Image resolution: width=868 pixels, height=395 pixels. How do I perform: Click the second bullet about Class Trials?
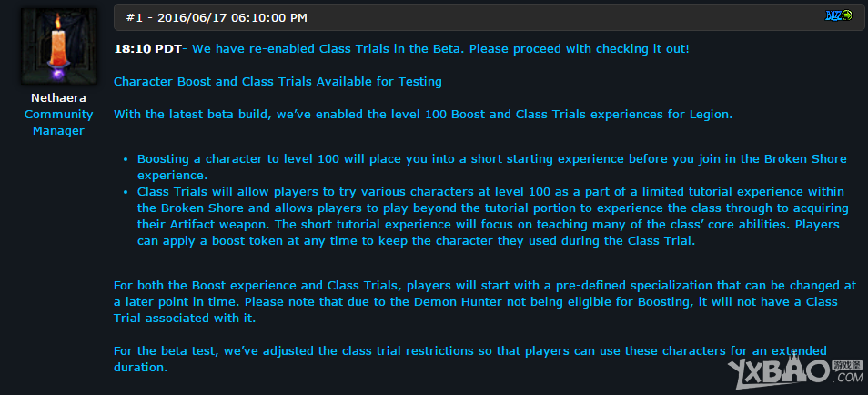click(x=491, y=216)
